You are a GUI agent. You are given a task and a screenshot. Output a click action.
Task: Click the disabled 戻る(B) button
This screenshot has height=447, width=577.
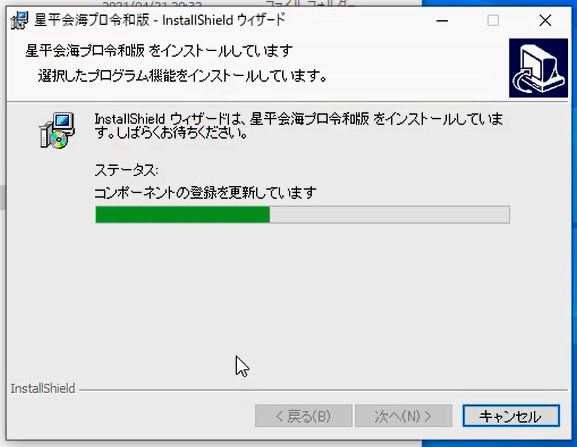point(304,416)
